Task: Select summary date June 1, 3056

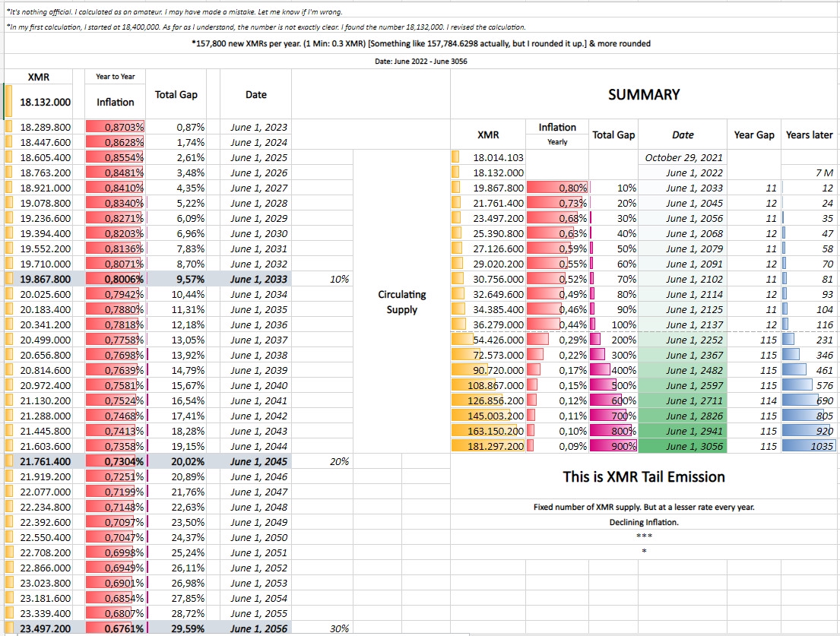Action: 683,446
